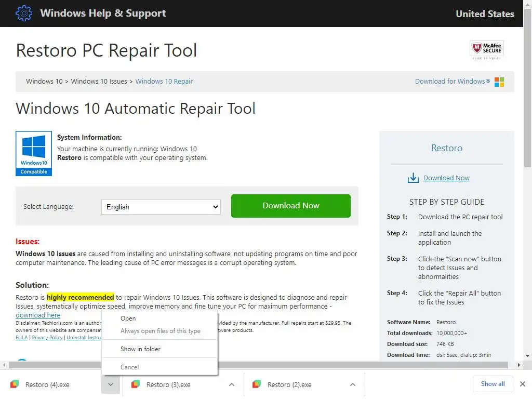Click the Windows logo beside Download for Windows

point(499,82)
